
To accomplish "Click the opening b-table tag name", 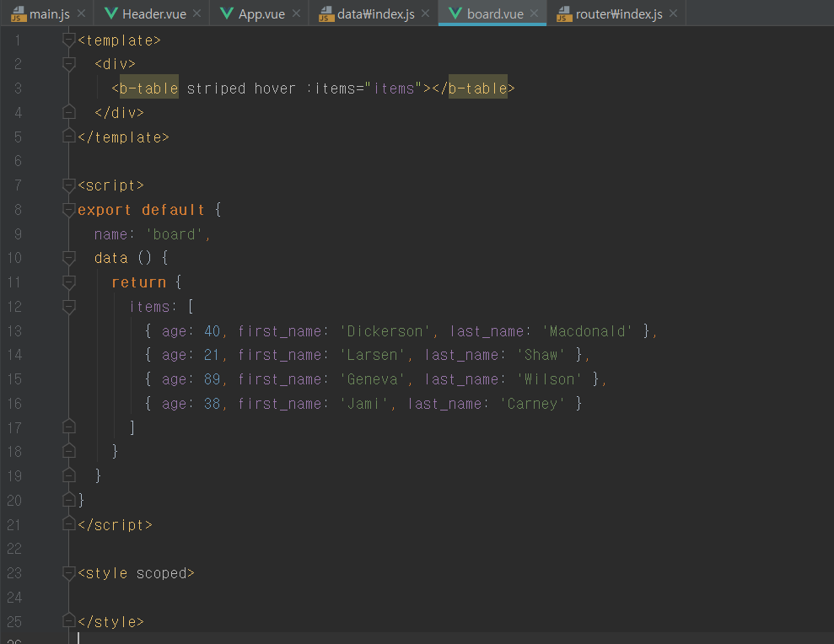I will point(149,89).
